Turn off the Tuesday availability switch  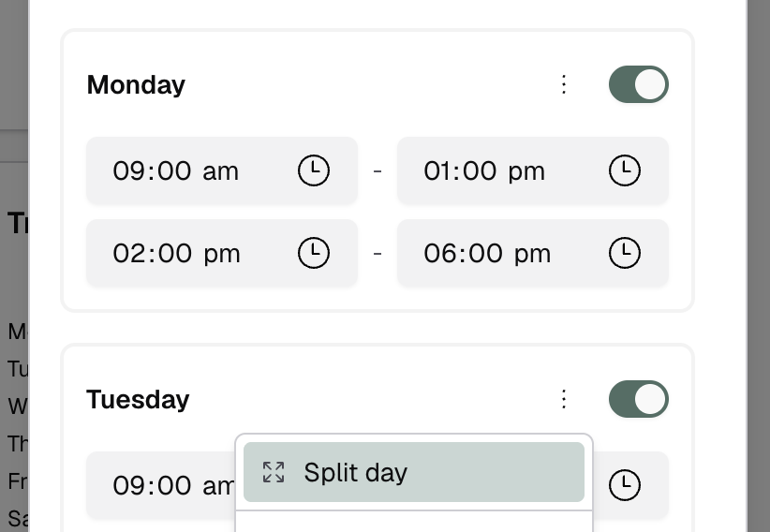638,399
